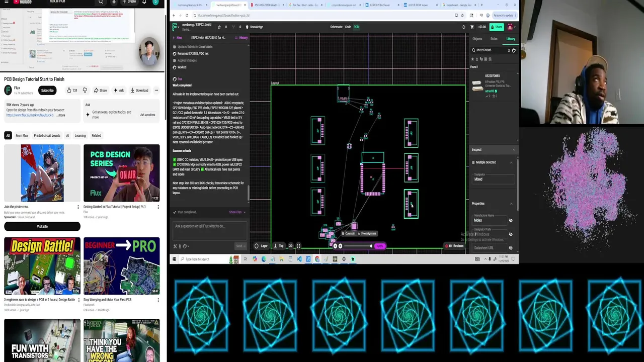
Task: Cancel the auto-layout with X button
Action: pos(340,246)
